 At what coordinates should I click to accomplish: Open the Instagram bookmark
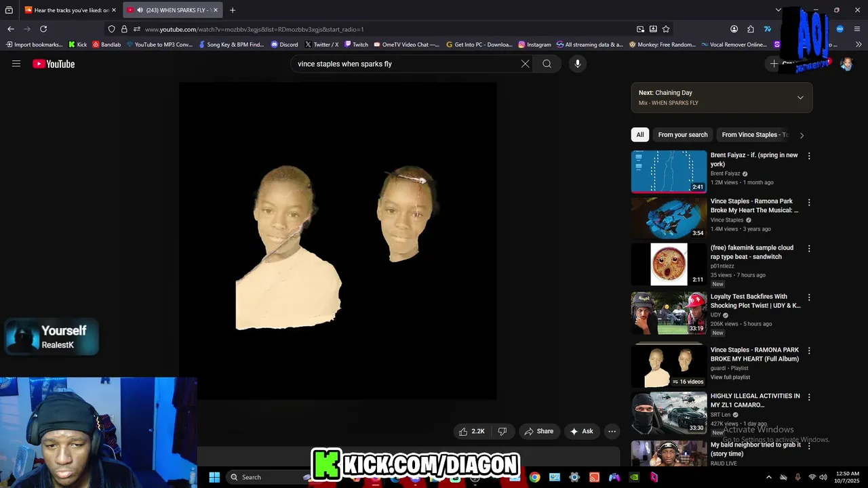[534, 45]
